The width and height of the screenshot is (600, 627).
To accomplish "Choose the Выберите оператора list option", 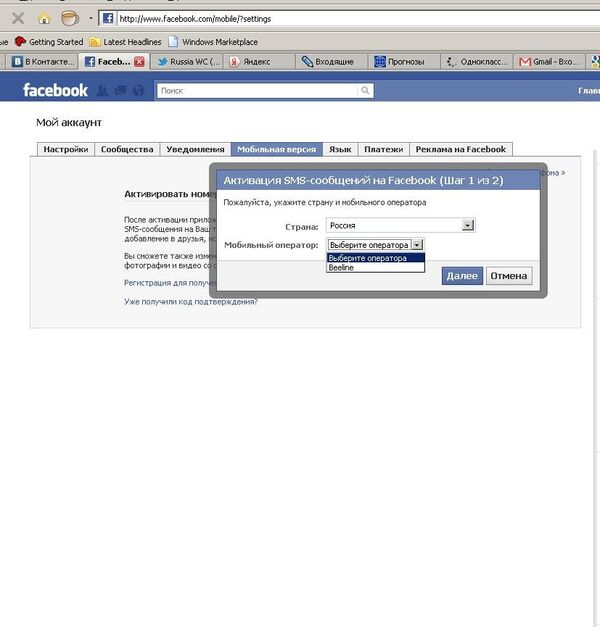I will point(376,258).
